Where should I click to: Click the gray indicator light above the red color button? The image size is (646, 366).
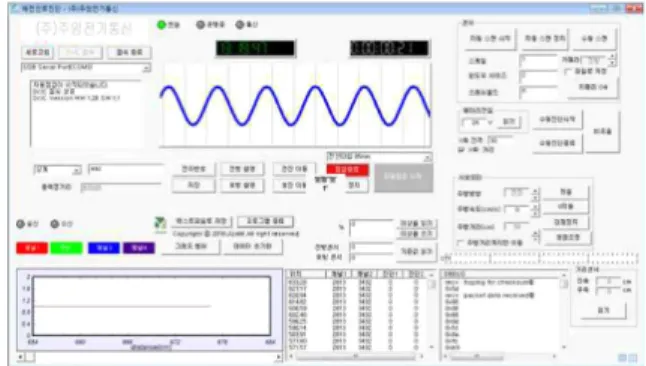(x=21, y=224)
